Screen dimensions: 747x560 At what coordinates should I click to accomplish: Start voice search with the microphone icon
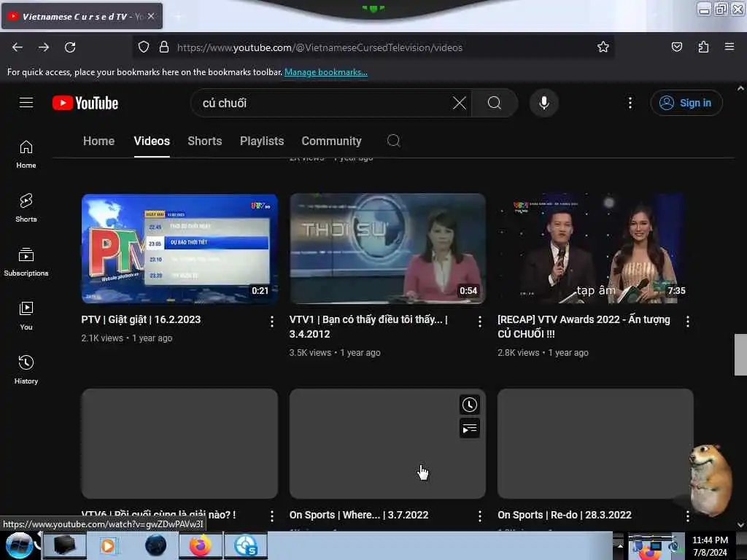543,103
